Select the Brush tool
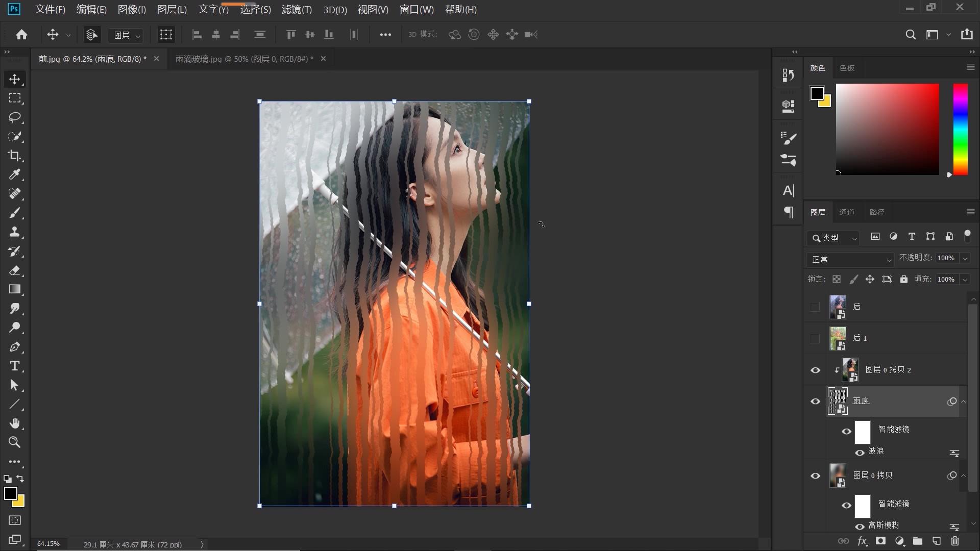Viewport: 980px width, 551px height. (x=15, y=213)
